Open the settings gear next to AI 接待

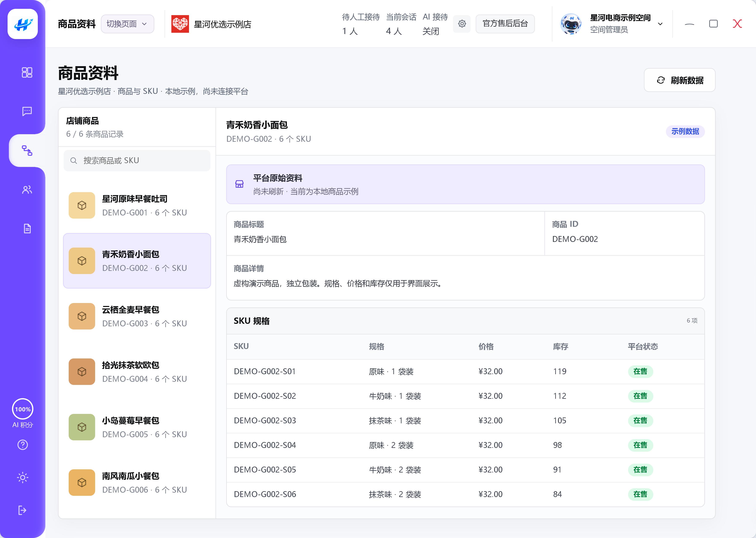(462, 24)
